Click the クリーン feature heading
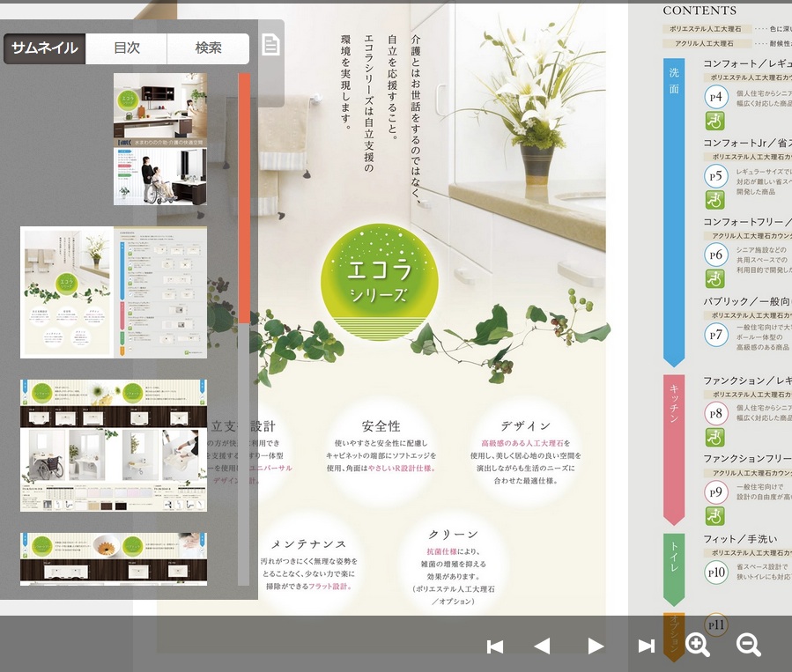Screen dimensions: 792x672 coord(453,535)
